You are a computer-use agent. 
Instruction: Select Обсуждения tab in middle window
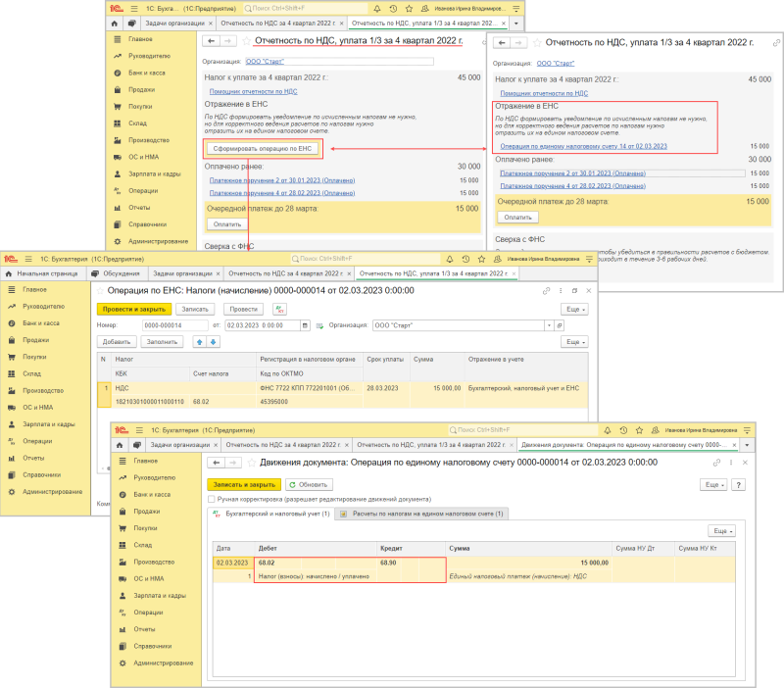tap(117, 273)
